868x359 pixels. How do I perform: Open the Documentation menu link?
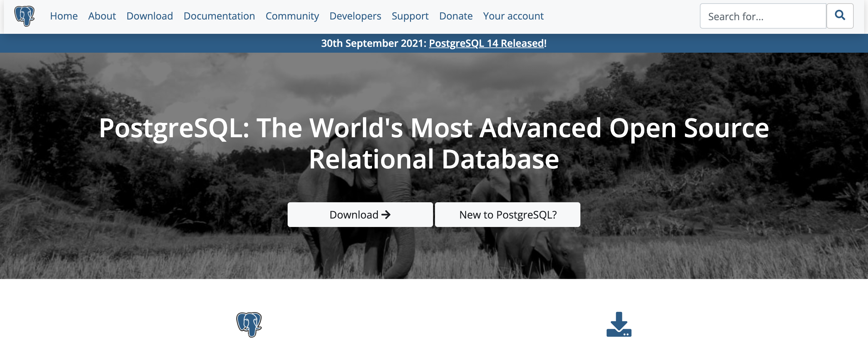pos(219,16)
